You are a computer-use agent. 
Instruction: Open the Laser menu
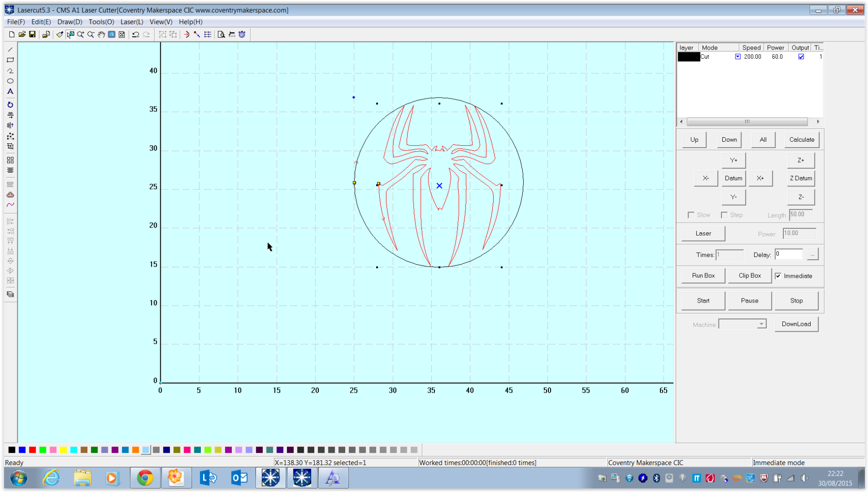(x=131, y=21)
